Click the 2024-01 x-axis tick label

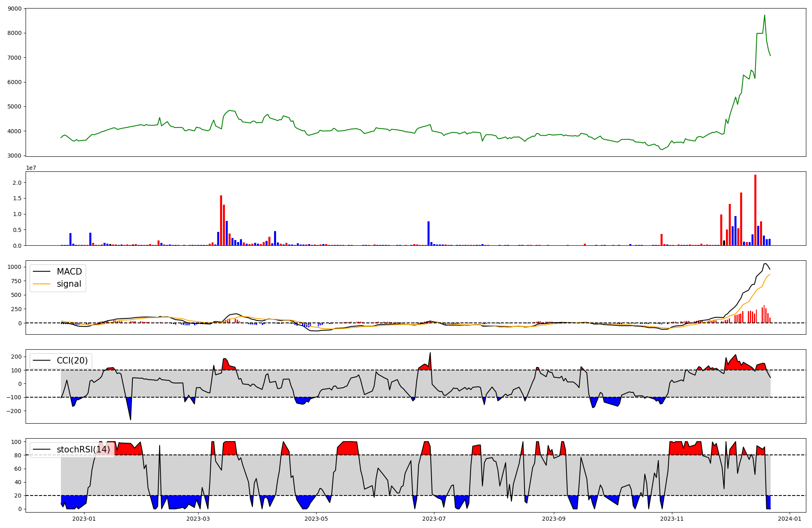(789, 519)
